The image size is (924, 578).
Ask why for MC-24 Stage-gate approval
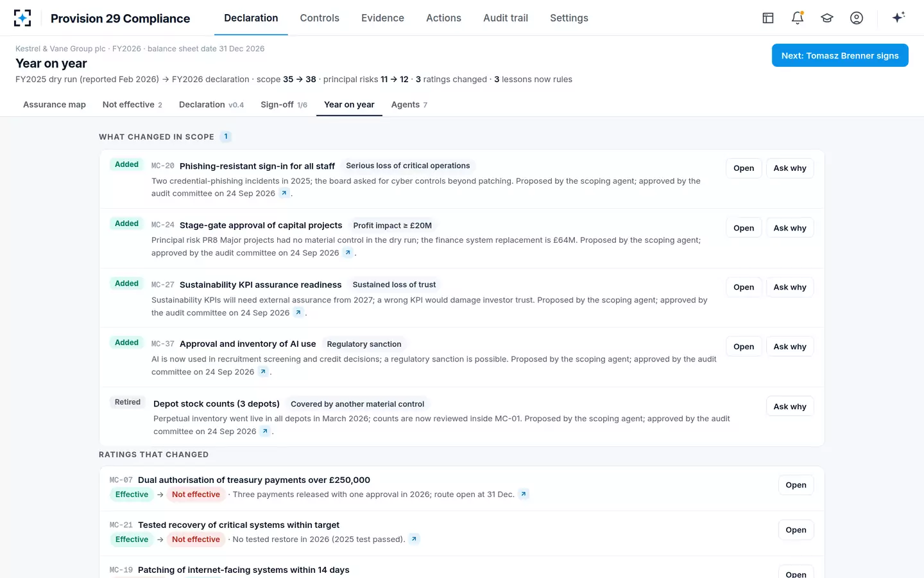(790, 228)
